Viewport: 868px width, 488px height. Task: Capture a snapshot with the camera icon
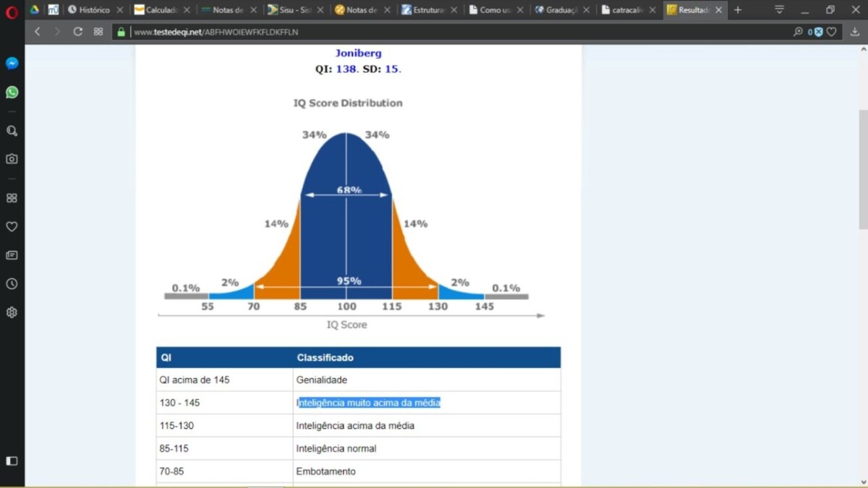point(12,159)
